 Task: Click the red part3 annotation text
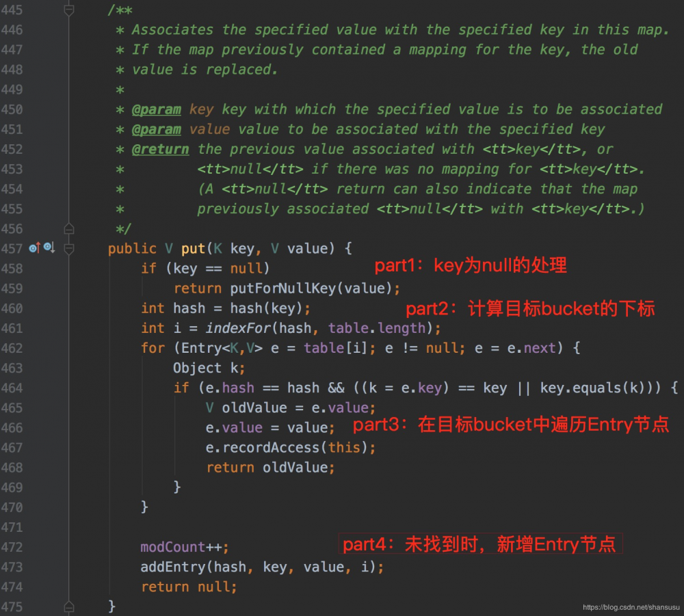(x=510, y=425)
